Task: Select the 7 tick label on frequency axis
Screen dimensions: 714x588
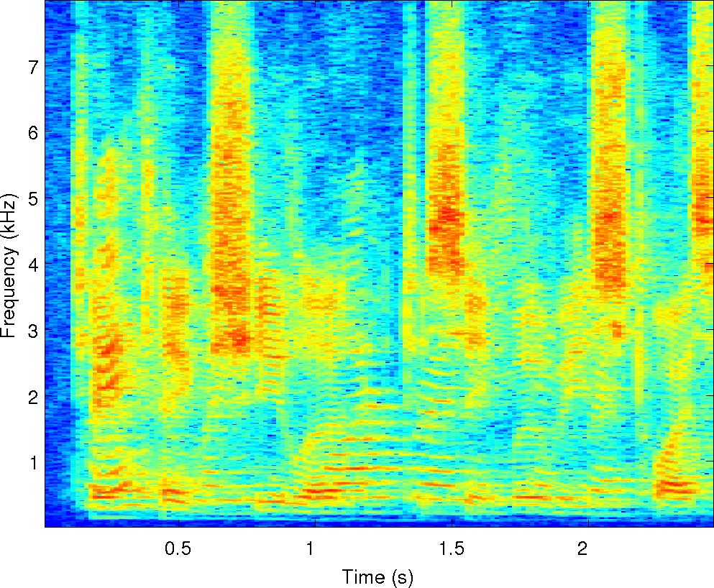Action: coord(33,68)
